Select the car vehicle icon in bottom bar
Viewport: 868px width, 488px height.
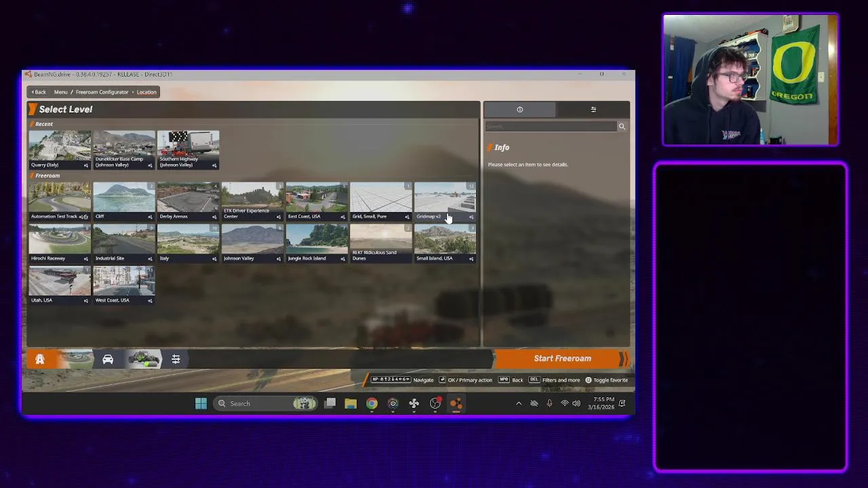108,359
